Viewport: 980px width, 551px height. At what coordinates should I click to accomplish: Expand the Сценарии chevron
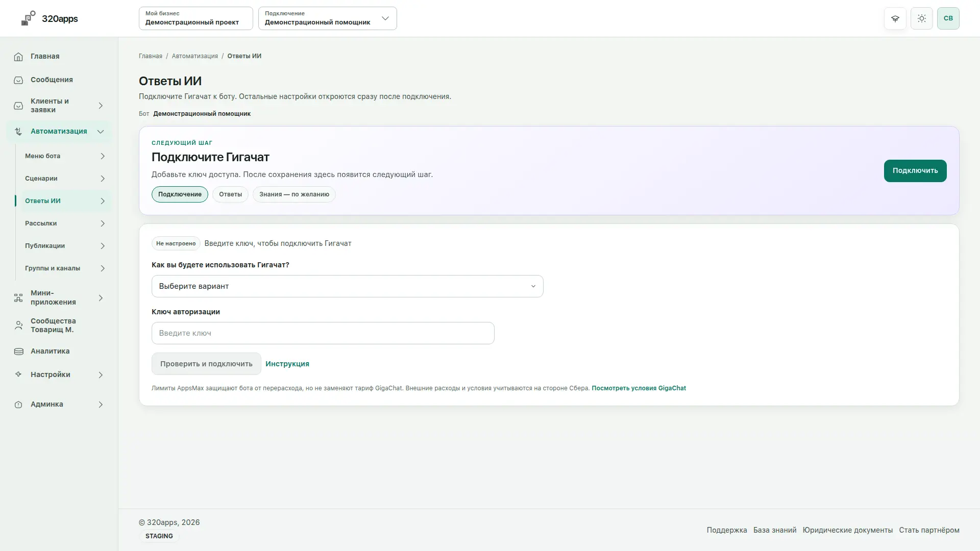click(x=103, y=179)
